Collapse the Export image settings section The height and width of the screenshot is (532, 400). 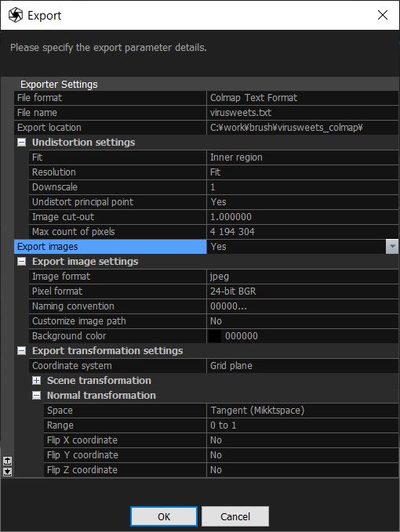click(21, 262)
